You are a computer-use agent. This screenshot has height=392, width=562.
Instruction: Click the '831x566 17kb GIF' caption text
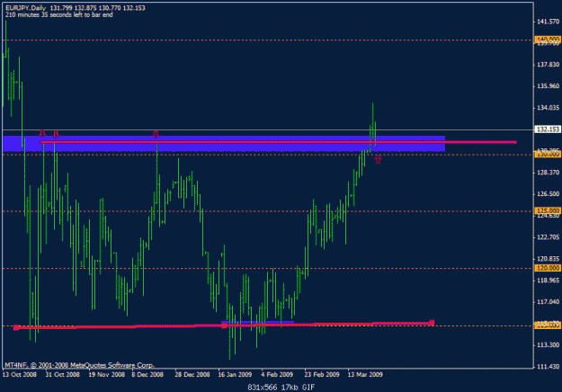click(x=281, y=388)
